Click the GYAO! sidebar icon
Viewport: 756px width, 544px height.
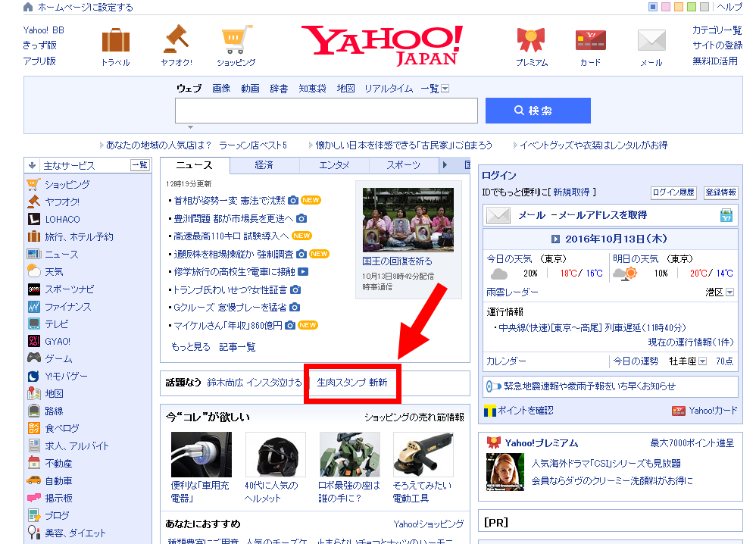coord(34,341)
